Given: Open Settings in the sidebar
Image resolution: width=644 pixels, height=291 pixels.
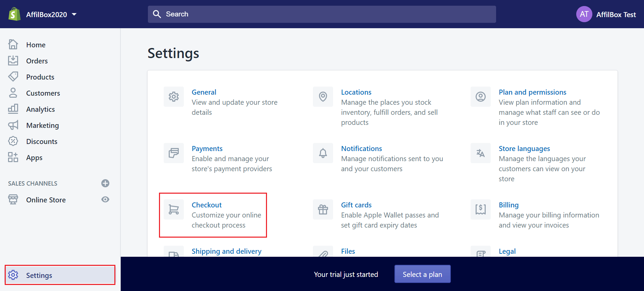Looking at the screenshot, I should 39,276.
